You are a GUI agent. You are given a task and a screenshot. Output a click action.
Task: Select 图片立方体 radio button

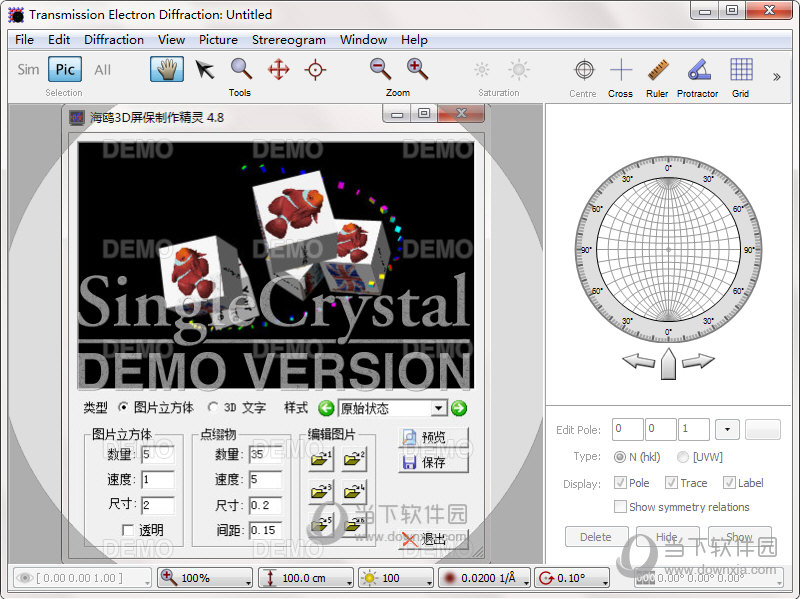pos(123,408)
